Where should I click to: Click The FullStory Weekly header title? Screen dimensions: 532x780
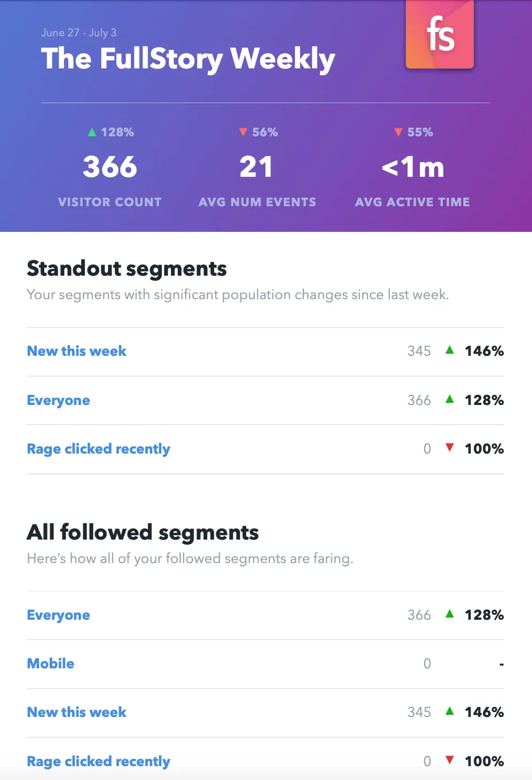pyautogui.click(x=187, y=59)
